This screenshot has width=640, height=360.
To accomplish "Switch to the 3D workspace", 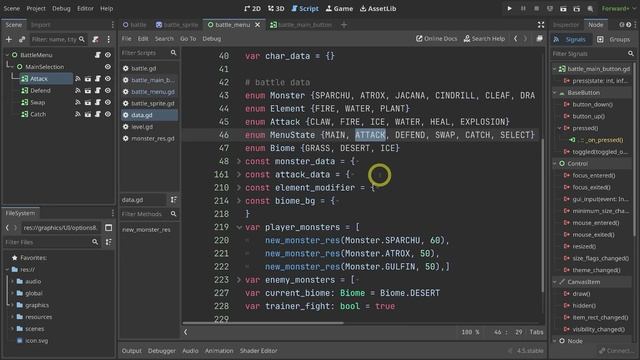I will point(276,9).
